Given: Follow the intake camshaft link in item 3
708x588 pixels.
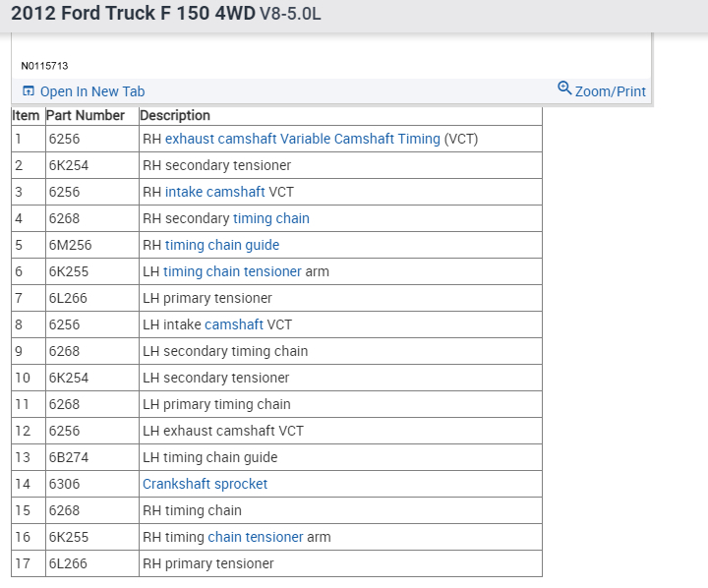Looking at the screenshot, I should (215, 192).
